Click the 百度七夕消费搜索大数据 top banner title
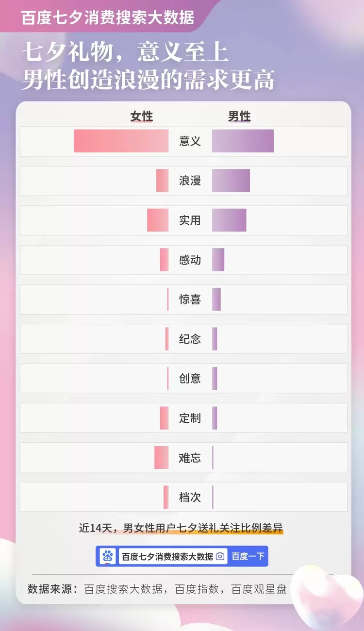 pyautogui.click(x=108, y=17)
